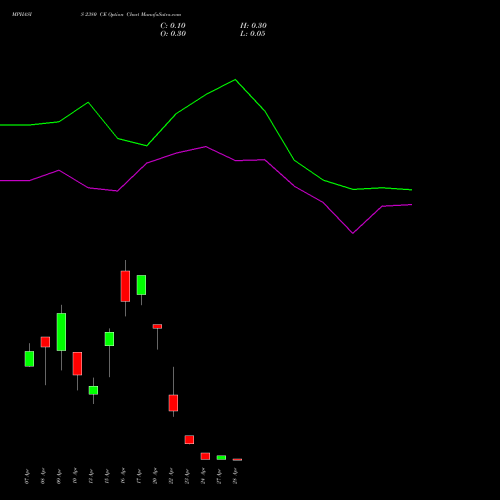500x500 pixels.
Task: Click the '28 Apr' date label on the axis
Action: 235,476
